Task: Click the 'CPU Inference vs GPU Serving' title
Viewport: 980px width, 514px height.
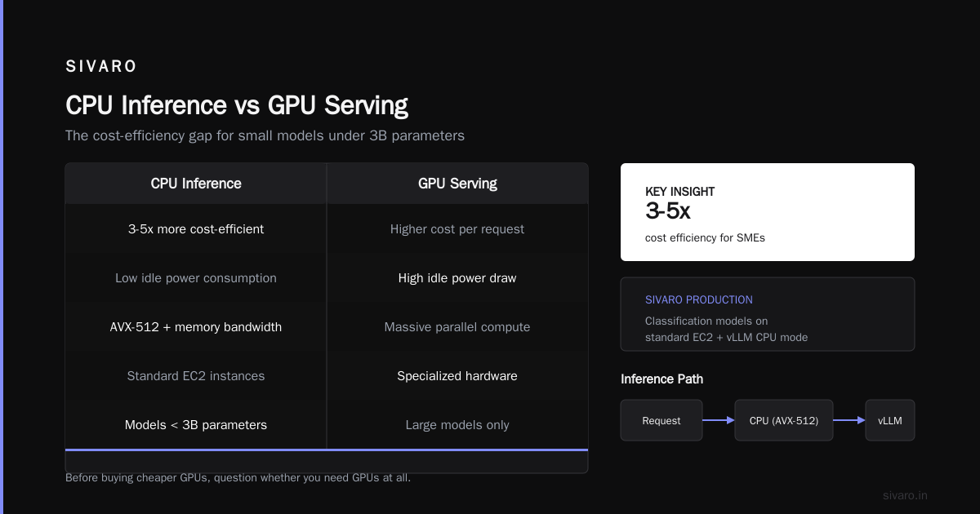Action: (x=237, y=105)
